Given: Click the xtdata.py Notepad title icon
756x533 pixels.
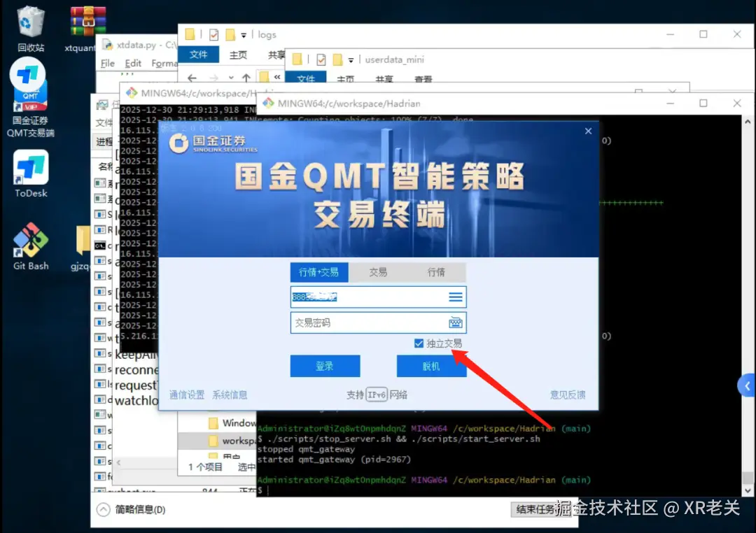Looking at the screenshot, I should [108, 45].
